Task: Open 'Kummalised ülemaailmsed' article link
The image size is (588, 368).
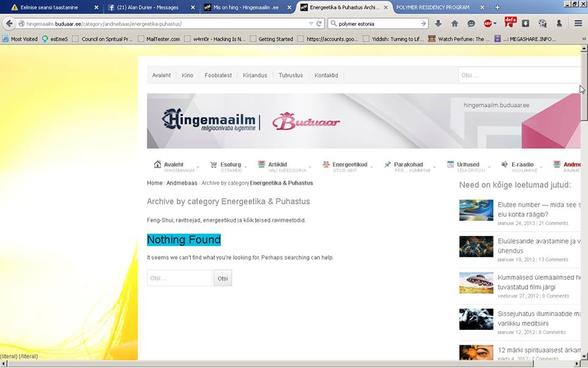Action: (x=539, y=282)
